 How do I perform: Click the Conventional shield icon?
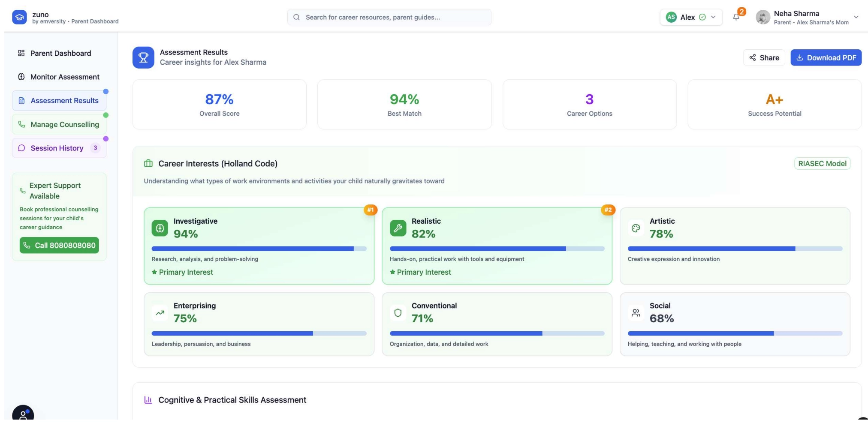click(398, 313)
